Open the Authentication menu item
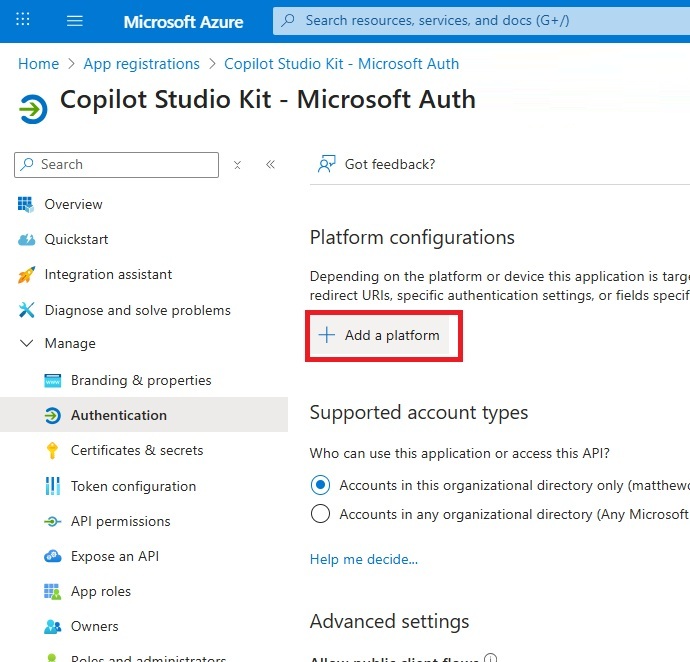The image size is (690, 662). click(118, 415)
